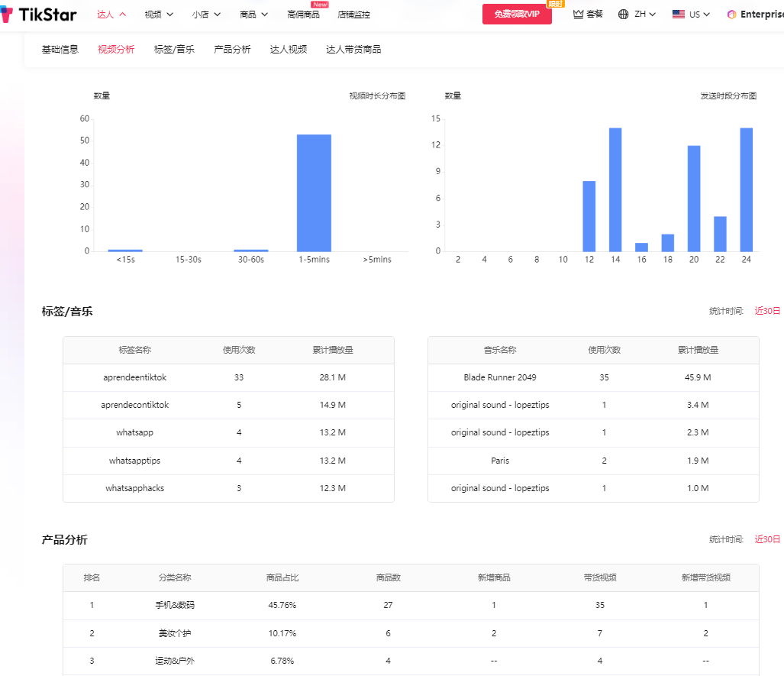This screenshot has height=676, width=784.
Task: Collapse the 达人 menu chevron
Action: pos(124,13)
